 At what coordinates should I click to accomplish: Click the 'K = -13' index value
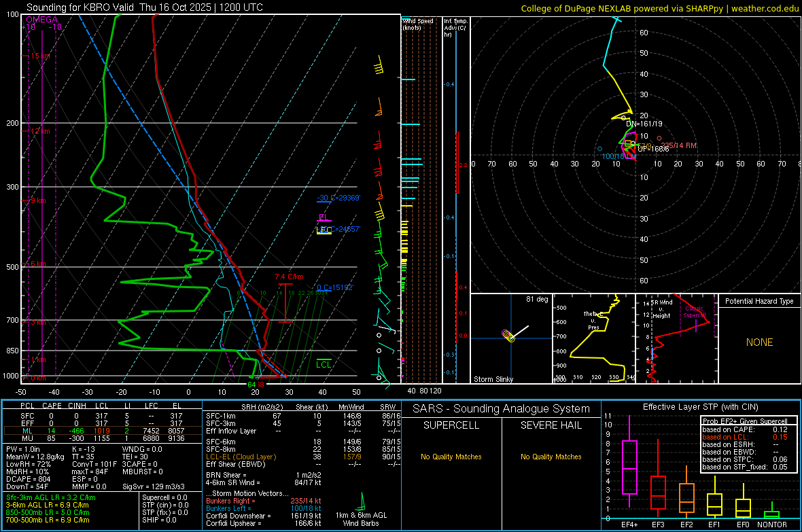84,449
